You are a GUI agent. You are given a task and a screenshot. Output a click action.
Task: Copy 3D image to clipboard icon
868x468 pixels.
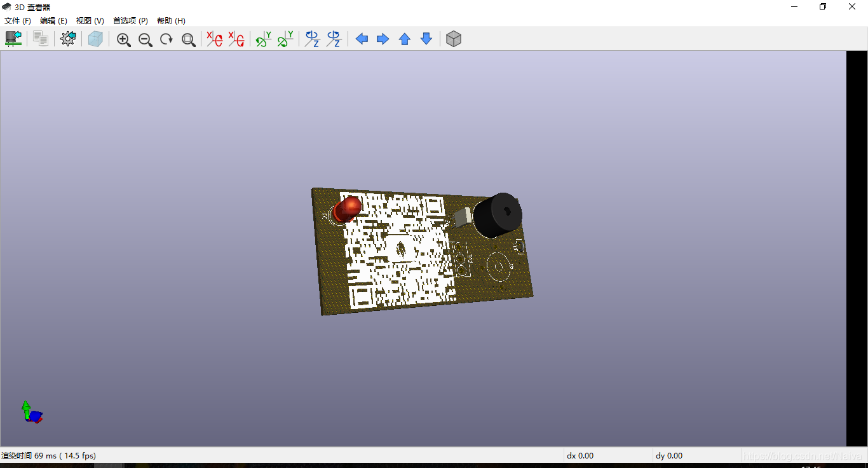tap(41, 39)
